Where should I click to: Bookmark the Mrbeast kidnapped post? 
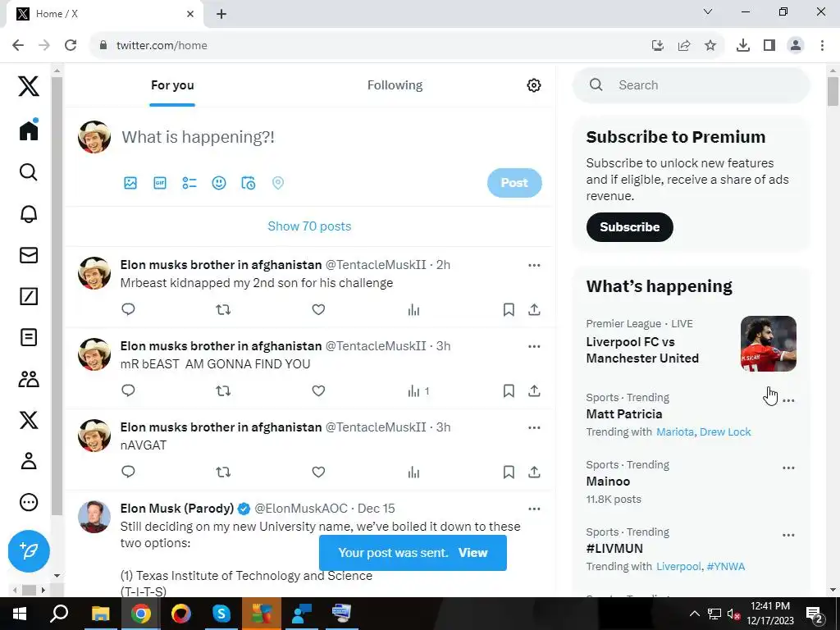(x=509, y=309)
